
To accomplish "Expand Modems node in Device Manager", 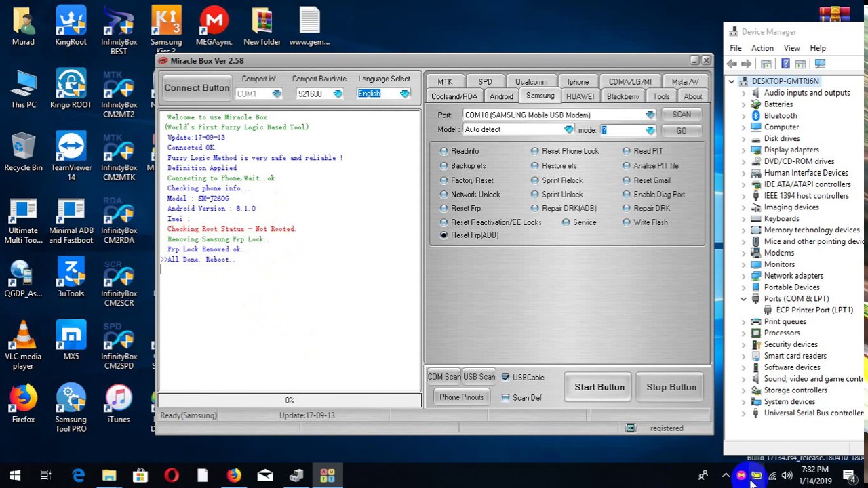I will click(744, 253).
